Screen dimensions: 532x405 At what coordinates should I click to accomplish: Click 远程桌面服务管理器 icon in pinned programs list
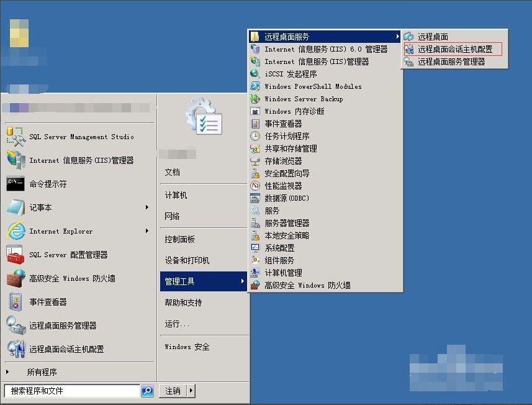tap(16, 325)
